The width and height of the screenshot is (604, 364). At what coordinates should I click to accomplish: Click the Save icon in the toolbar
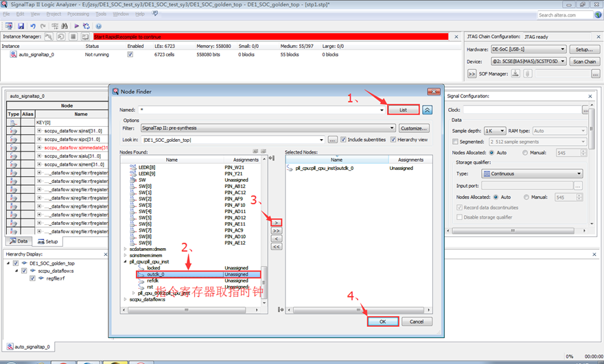pyautogui.click(x=21, y=26)
